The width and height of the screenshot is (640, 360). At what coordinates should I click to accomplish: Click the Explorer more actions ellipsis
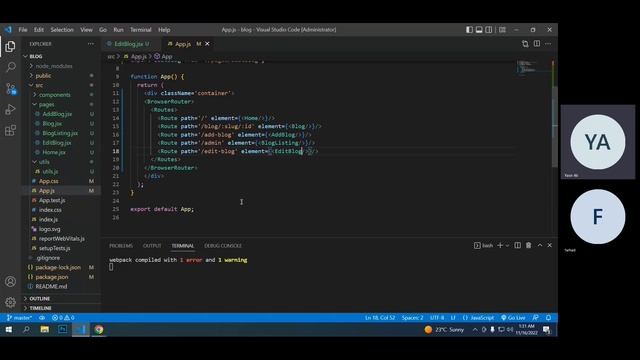[x=91, y=44]
